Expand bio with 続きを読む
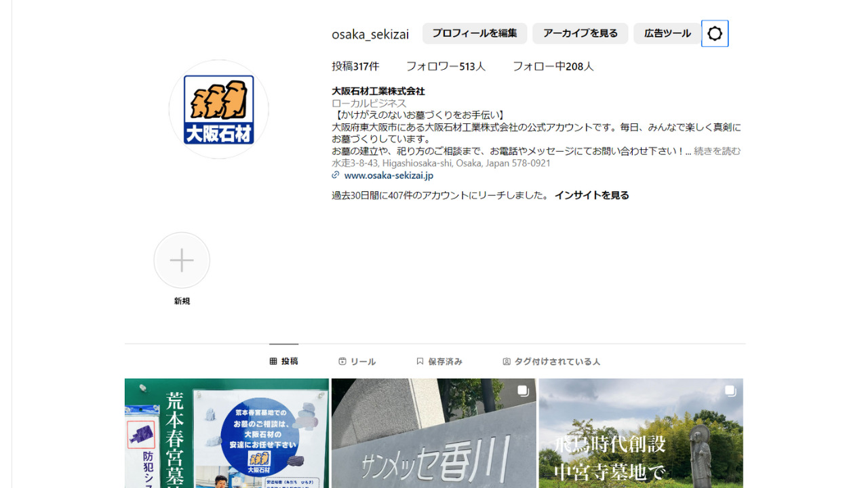The height and width of the screenshot is (488, 868). pos(717,151)
